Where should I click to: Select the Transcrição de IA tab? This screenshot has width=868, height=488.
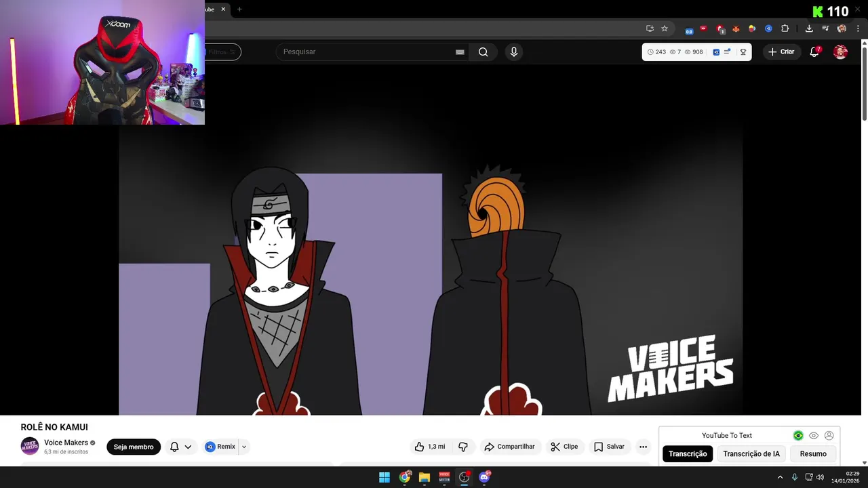point(751,454)
